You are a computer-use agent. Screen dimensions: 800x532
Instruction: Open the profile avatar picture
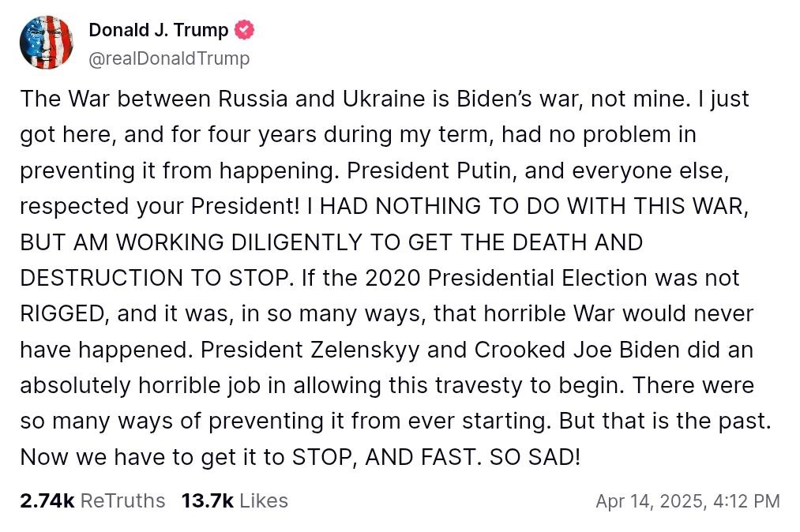coord(46,43)
